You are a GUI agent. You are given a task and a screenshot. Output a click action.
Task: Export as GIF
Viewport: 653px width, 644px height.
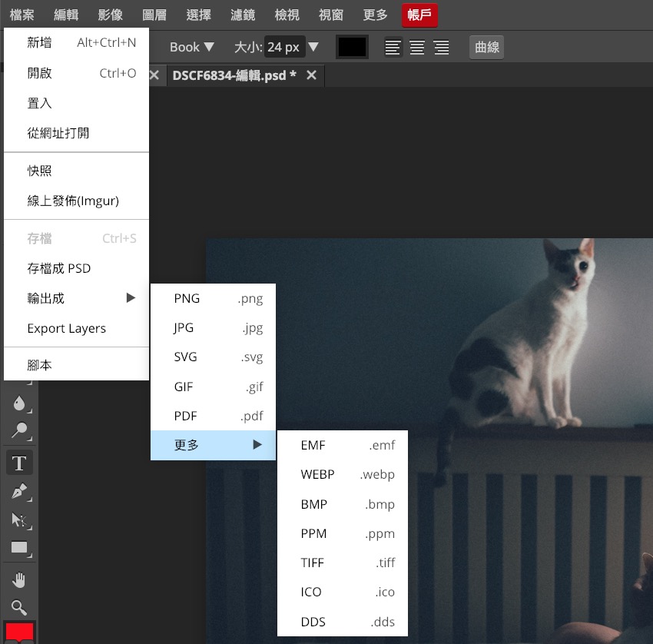tap(213, 387)
